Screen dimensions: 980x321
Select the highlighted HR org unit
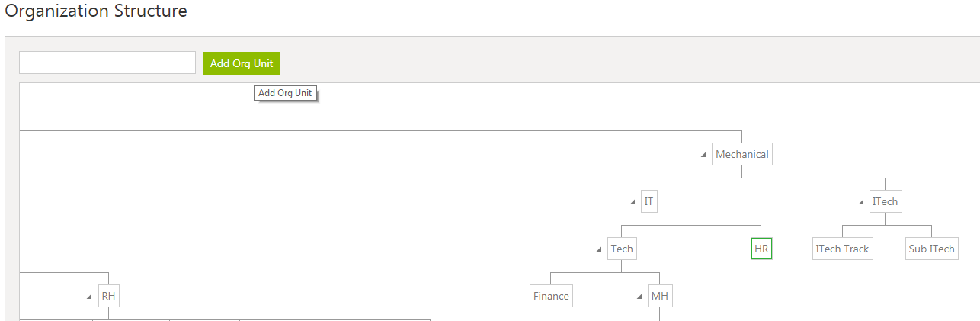coord(761,249)
